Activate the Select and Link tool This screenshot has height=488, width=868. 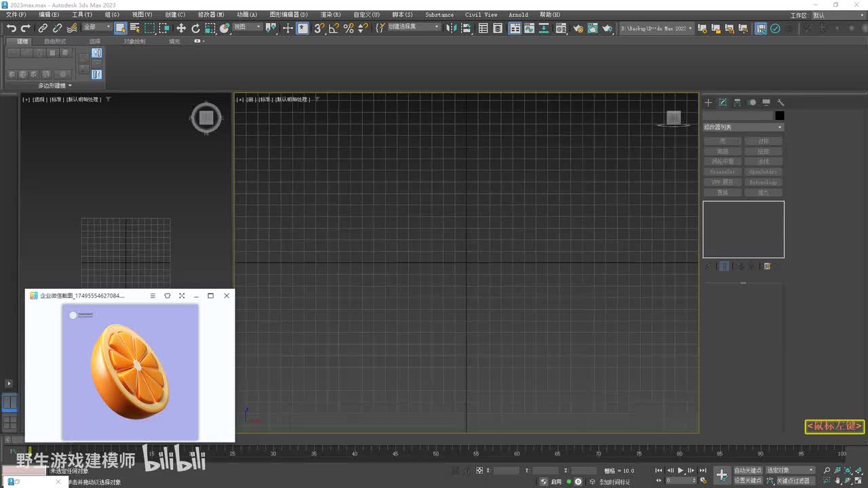click(43, 28)
